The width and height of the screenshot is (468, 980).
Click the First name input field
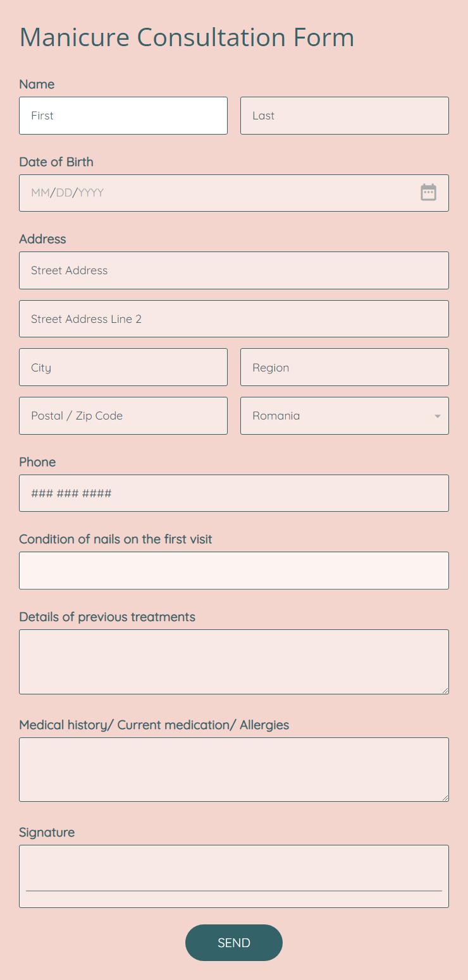coord(123,116)
